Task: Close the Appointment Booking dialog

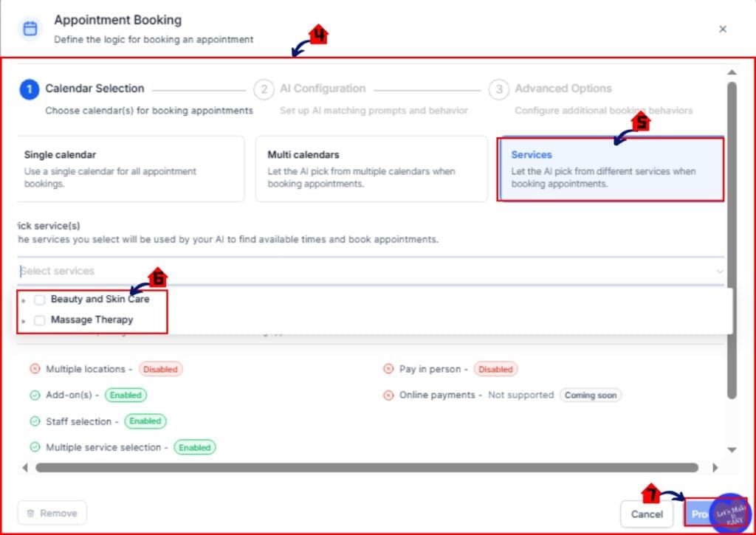Action: coord(723,29)
